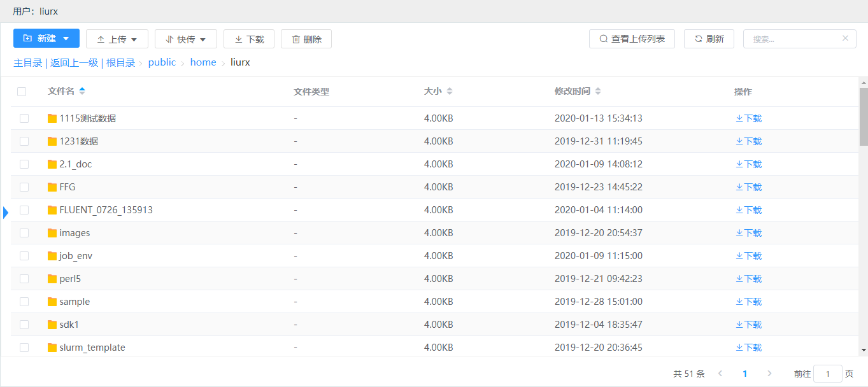Viewport: 868px width, 387px height.
Task: Toggle the select-all checkbox in the header
Action: (x=22, y=92)
